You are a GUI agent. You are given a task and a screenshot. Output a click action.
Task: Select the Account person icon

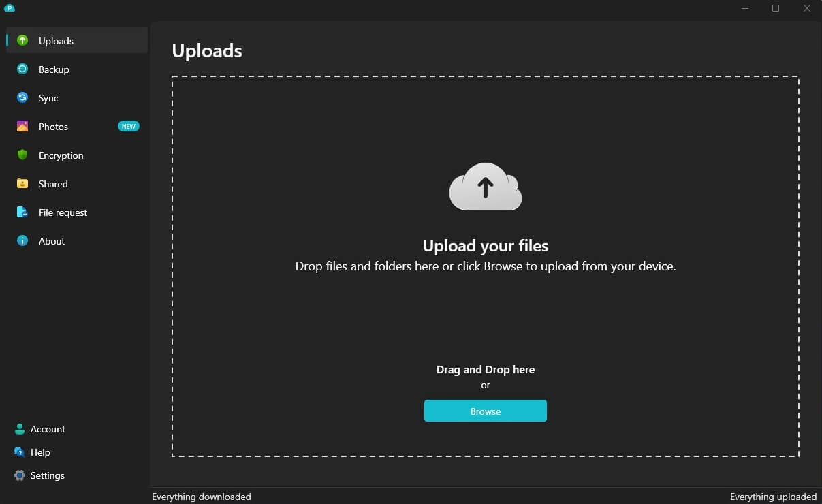(19, 429)
